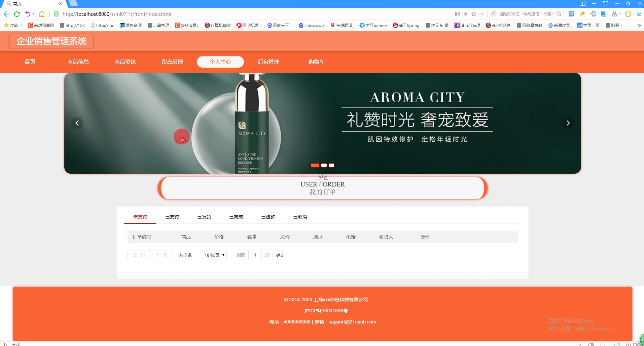Bookmark this page with the star icon
Image resolution: width=644 pixels, height=346 pixels.
click(474, 14)
